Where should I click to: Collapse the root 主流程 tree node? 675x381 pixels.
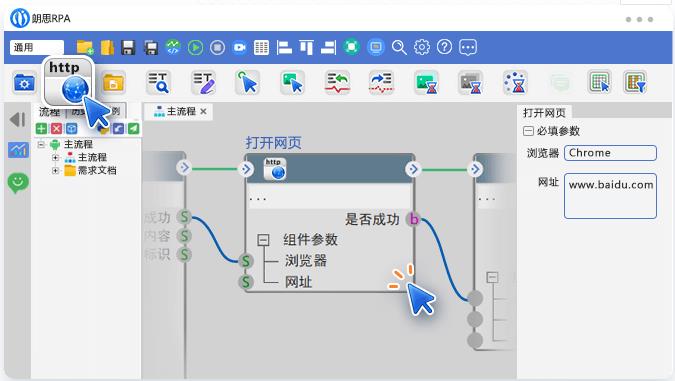(x=41, y=145)
